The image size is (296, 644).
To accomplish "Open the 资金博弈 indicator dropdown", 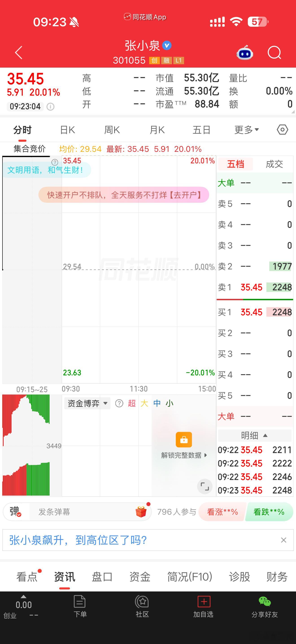I will [x=87, y=403].
